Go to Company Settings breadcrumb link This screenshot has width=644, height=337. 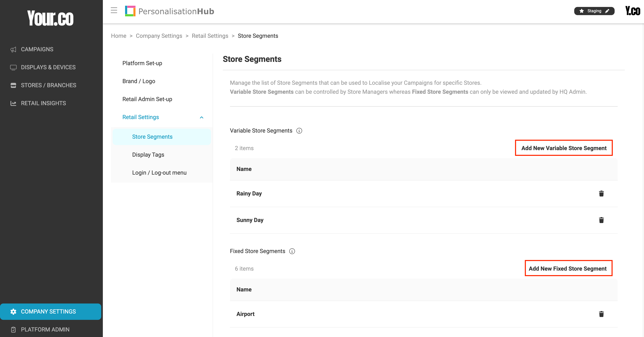[x=159, y=36]
